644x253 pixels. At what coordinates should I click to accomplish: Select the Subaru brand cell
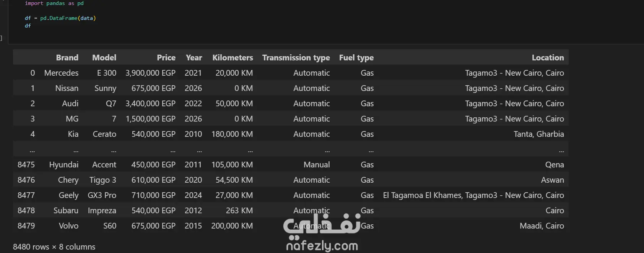pyautogui.click(x=66, y=211)
